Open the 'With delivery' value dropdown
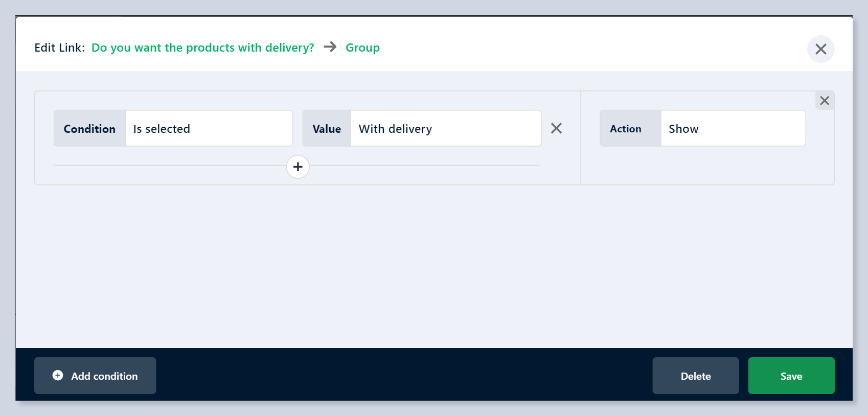 click(x=445, y=129)
